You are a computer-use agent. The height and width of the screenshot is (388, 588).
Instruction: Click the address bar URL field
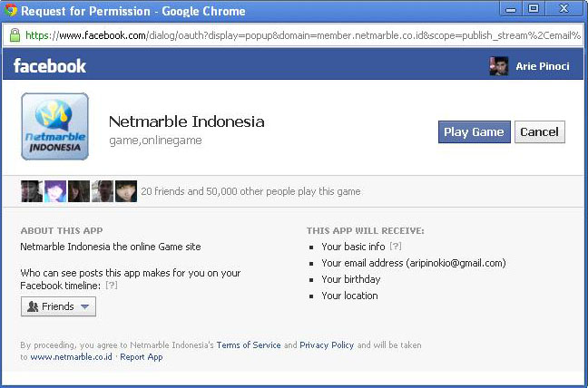pyautogui.click(x=293, y=35)
